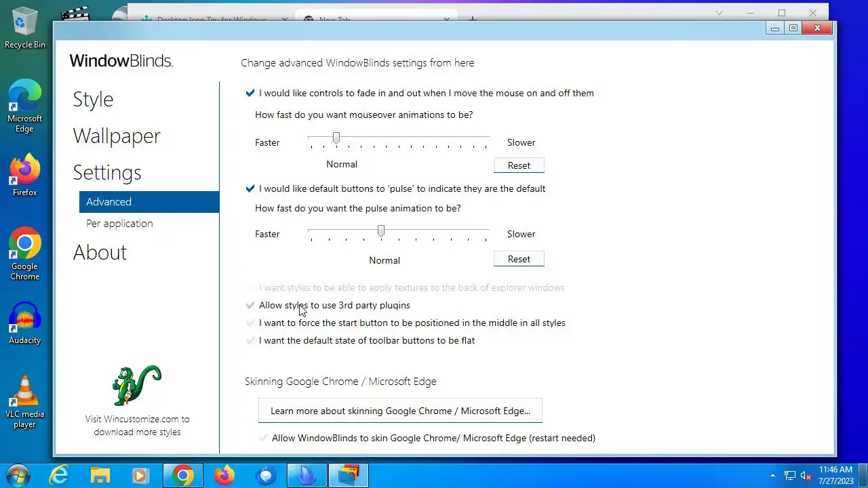
Task: Open Chrome's tab search chevron in background window
Action: click(719, 13)
